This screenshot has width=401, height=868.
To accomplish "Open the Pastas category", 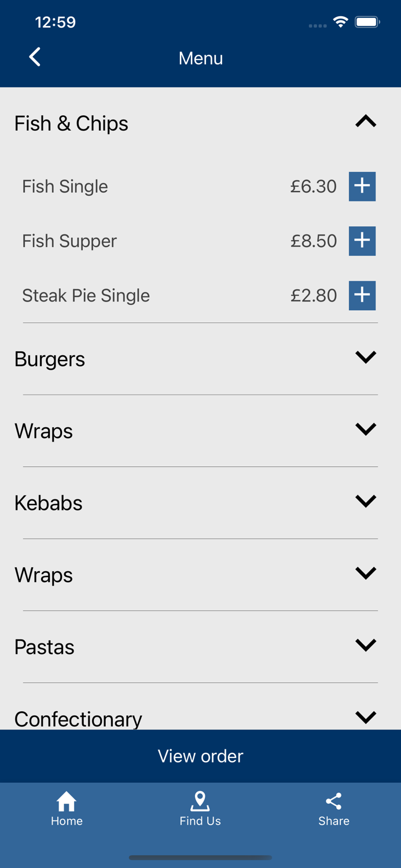I will tap(366, 645).
